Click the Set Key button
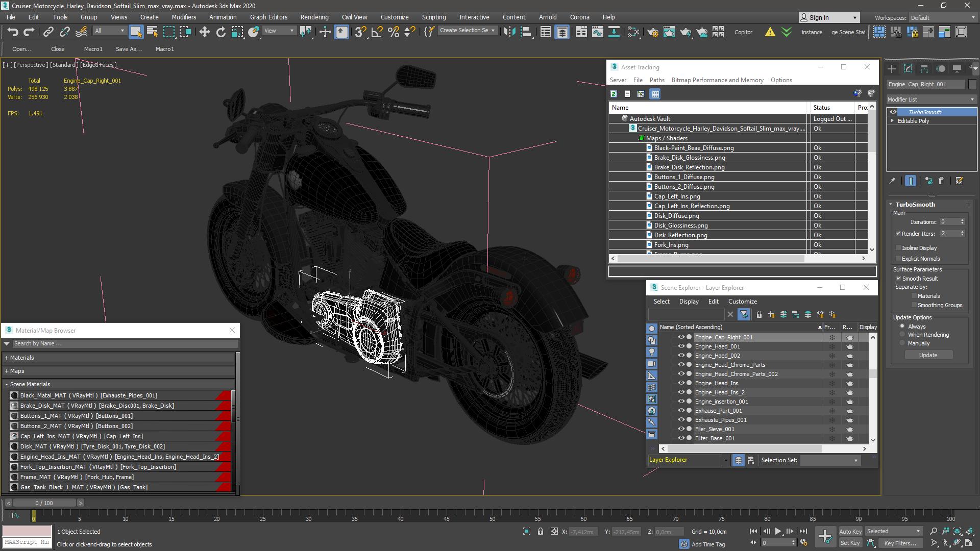Viewport: 980px width, 551px height. pos(850,543)
